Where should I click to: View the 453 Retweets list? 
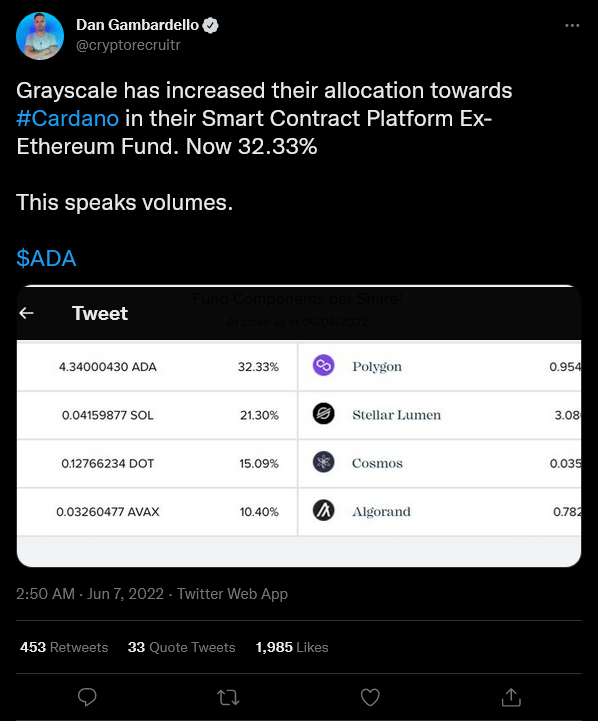click(x=64, y=647)
